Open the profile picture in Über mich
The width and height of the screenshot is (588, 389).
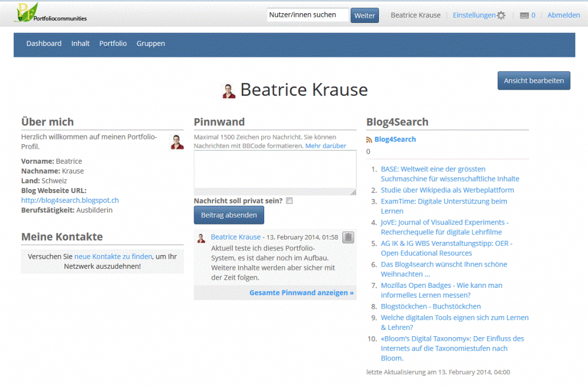[x=177, y=142]
